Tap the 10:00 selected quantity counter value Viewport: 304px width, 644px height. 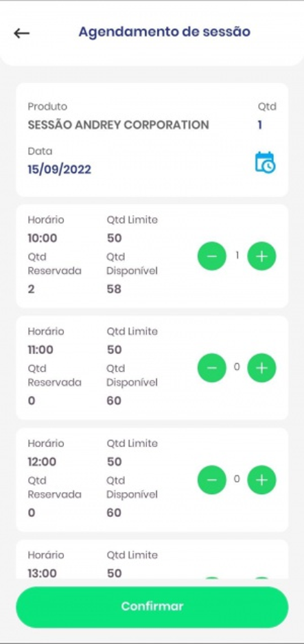coord(237,256)
